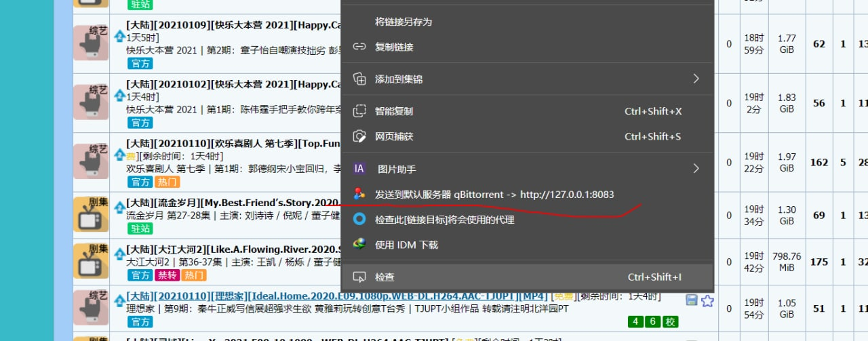Open [20210109][快乐大本营 2021] torrent title
The height and width of the screenshot is (341, 868).
234,25
